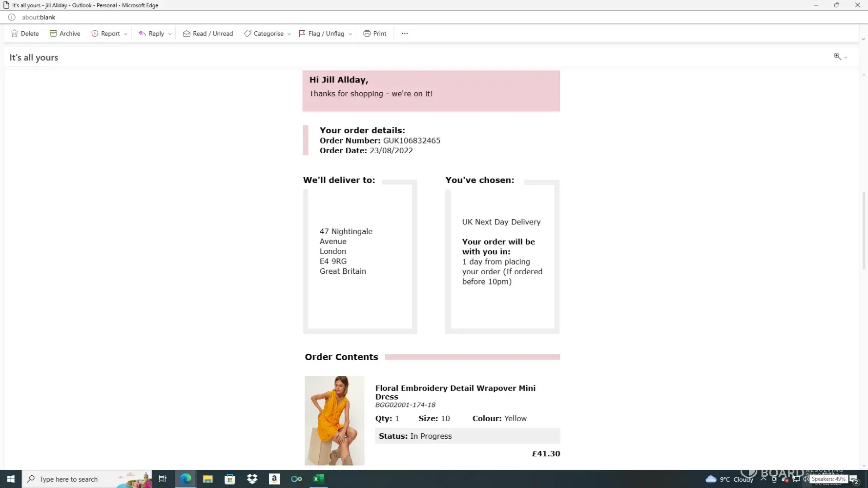Click the Categorise tag button
Screen dimensions: 868x488
coord(264,34)
